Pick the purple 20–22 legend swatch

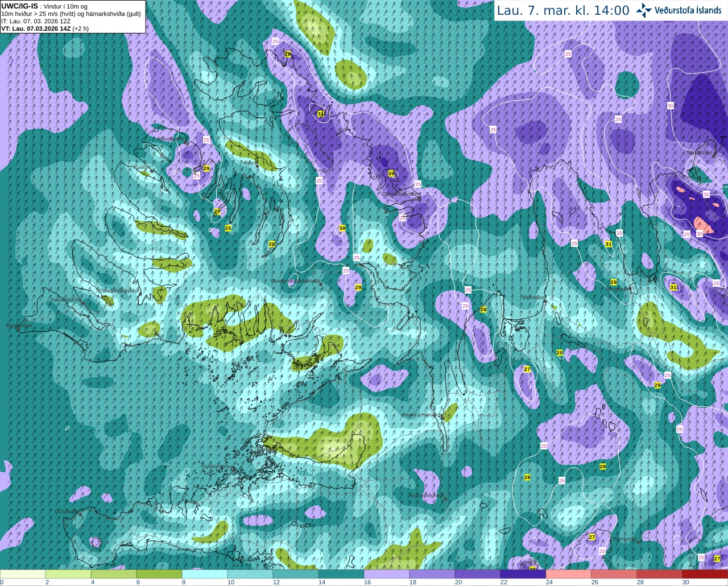[x=478, y=574]
